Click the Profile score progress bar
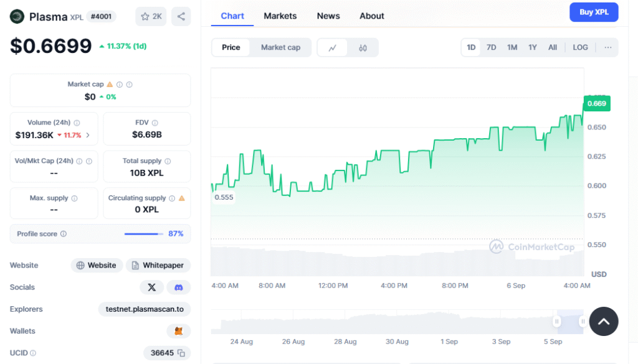 pyautogui.click(x=144, y=234)
